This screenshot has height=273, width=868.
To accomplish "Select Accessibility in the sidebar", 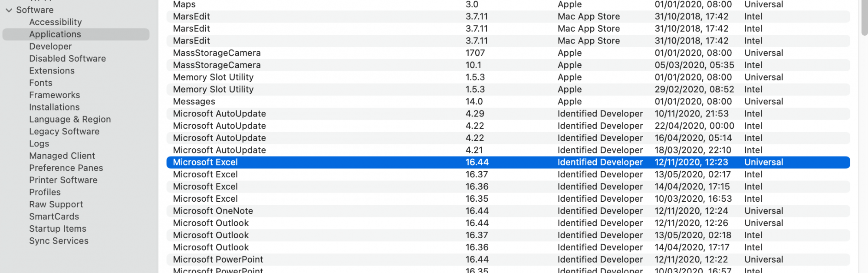I will tap(56, 22).
